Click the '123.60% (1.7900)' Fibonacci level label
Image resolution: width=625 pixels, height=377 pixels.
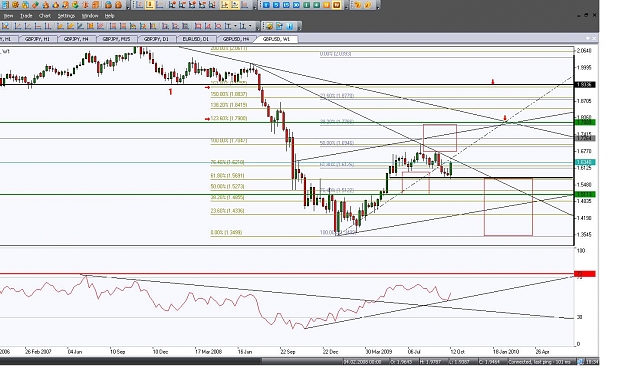pos(229,118)
